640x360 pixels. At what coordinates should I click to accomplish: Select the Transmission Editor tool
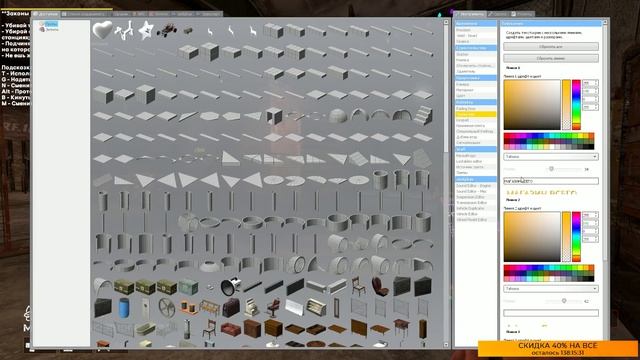pos(476,203)
